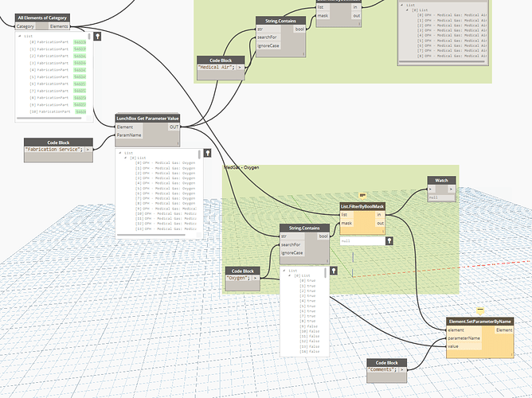Pin the Oxygen String.Contains preview bubble
532x398 pixels.
click(x=334, y=271)
